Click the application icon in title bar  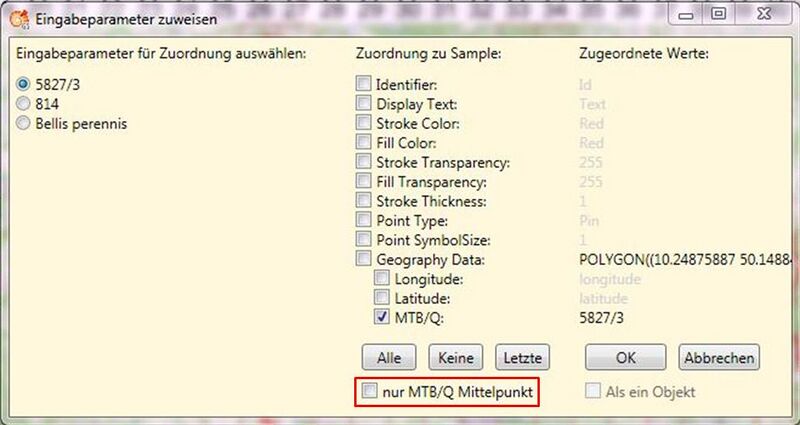[x=19, y=19]
